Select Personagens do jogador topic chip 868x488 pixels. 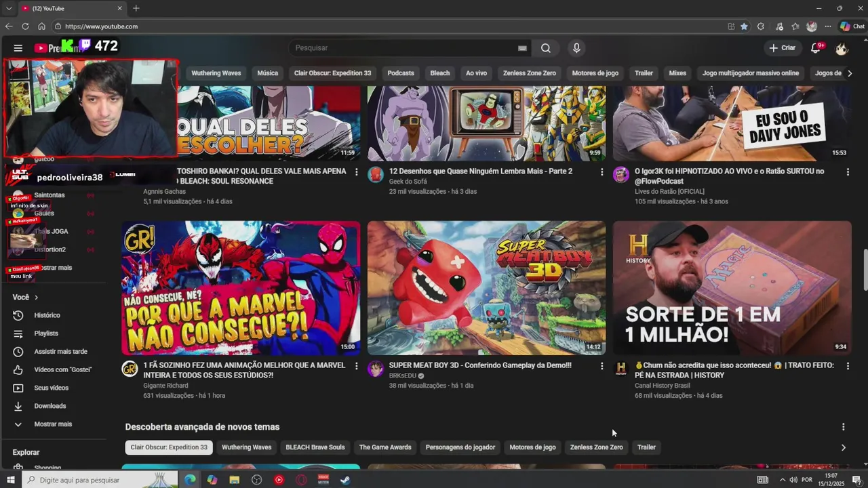[460, 447]
